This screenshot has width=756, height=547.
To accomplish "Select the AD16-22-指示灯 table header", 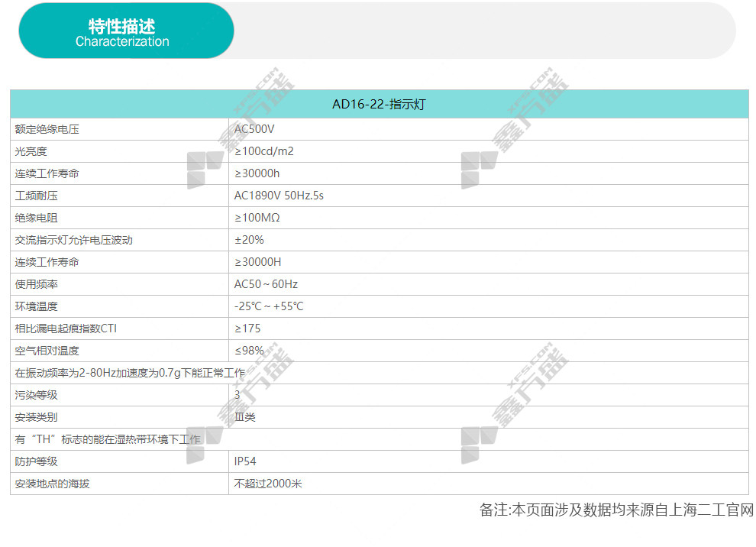I will [x=379, y=105].
